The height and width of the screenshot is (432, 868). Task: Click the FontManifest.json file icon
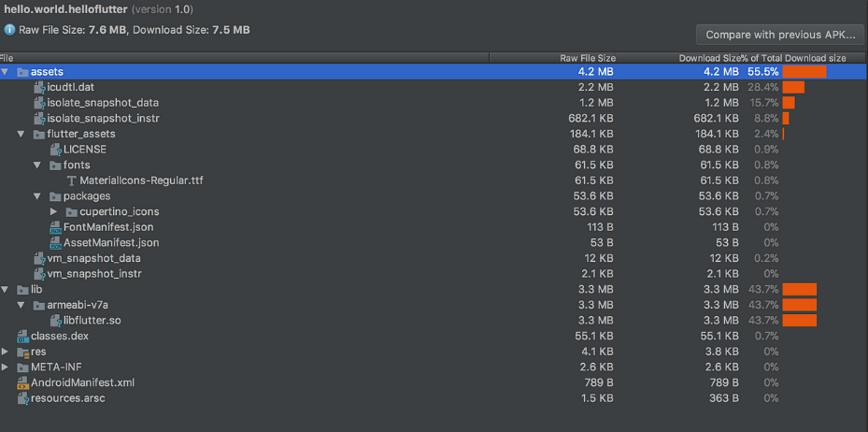55,227
